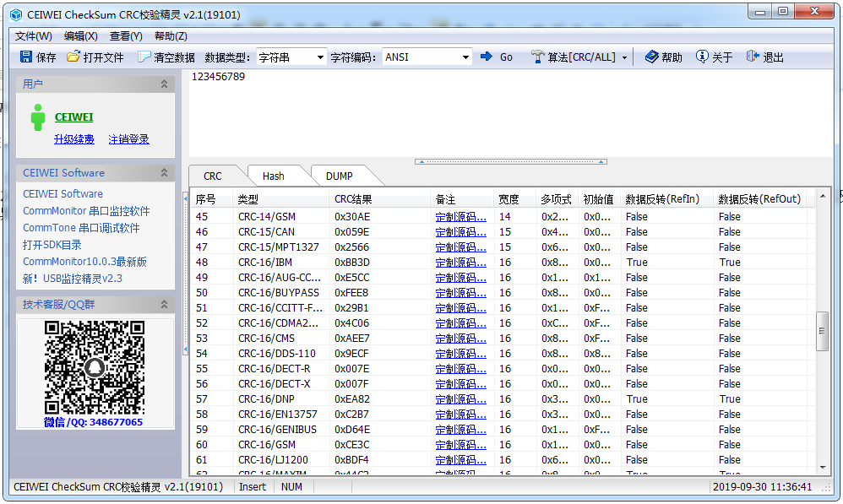Clear data with 清空数据 icon
Viewport: 843px width, 504px height.
[144, 57]
